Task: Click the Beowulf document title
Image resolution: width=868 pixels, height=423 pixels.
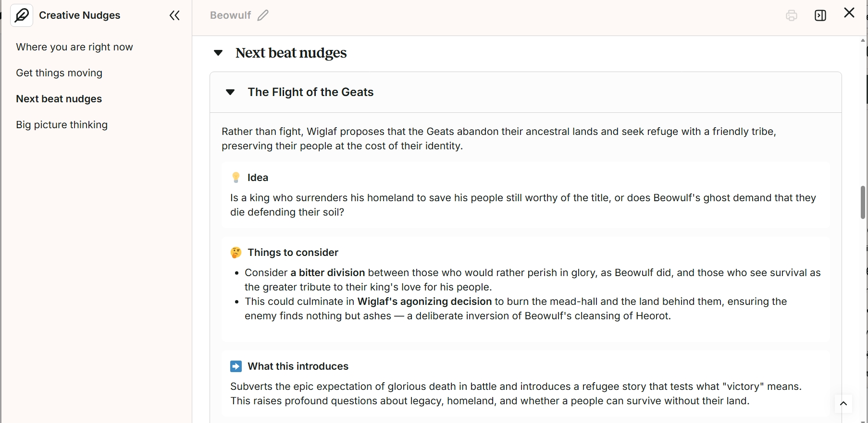Action: point(230,15)
